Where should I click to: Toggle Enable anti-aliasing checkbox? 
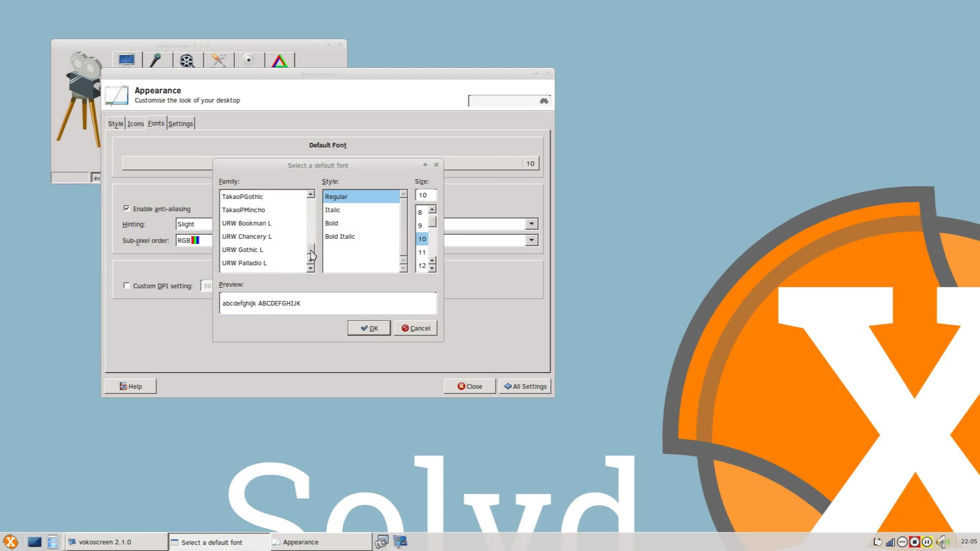tap(127, 209)
